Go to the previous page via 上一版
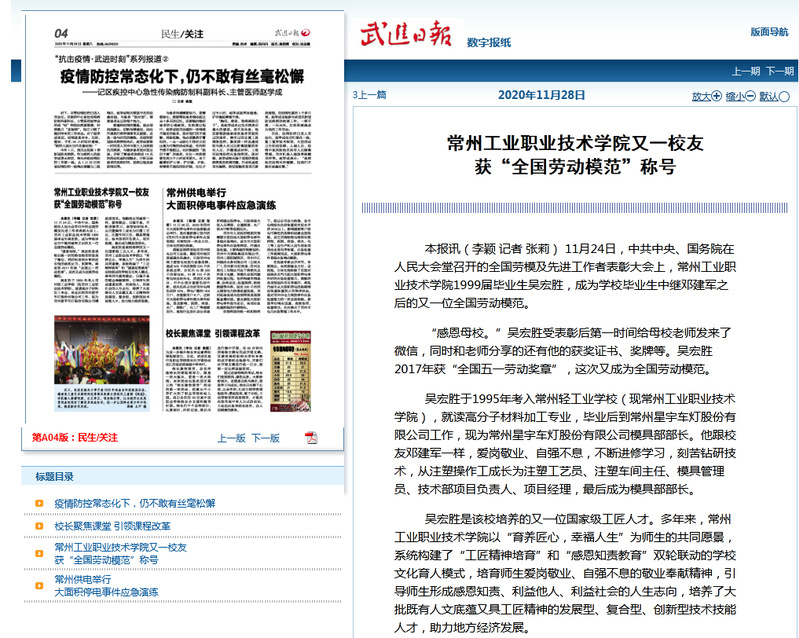 231,438
